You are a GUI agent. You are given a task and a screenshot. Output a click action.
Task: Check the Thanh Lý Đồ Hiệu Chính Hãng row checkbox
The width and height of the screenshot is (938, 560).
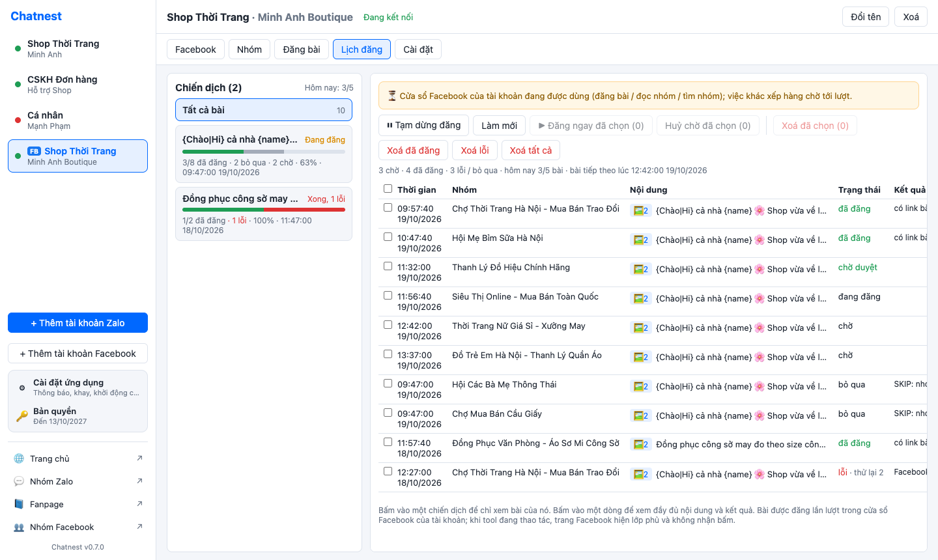point(388,266)
